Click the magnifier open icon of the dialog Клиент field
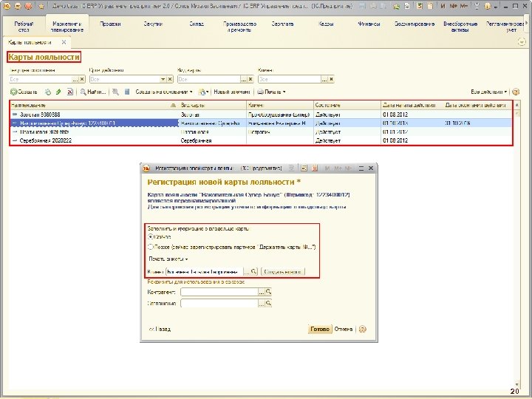The width and height of the screenshot is (532, 399). pyautogui.click(x=253, y=272)
